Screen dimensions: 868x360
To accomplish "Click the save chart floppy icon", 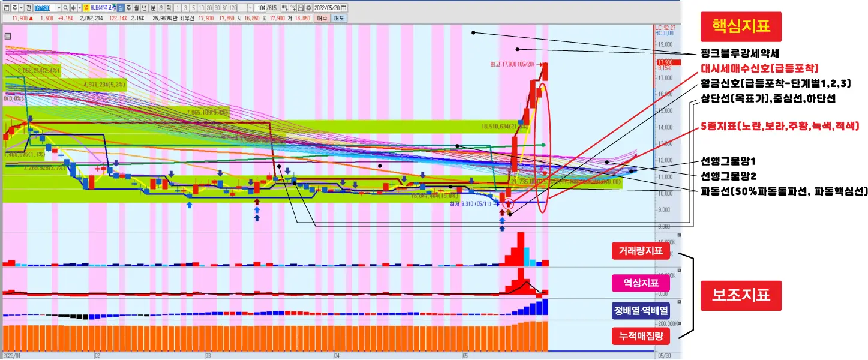I will coord(301,8).
